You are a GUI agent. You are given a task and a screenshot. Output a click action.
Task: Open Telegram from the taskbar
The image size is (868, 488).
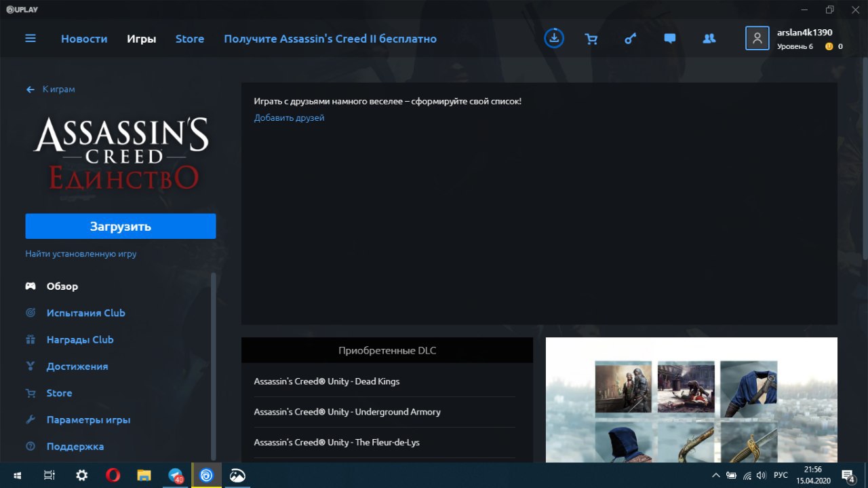coord(176,475)
